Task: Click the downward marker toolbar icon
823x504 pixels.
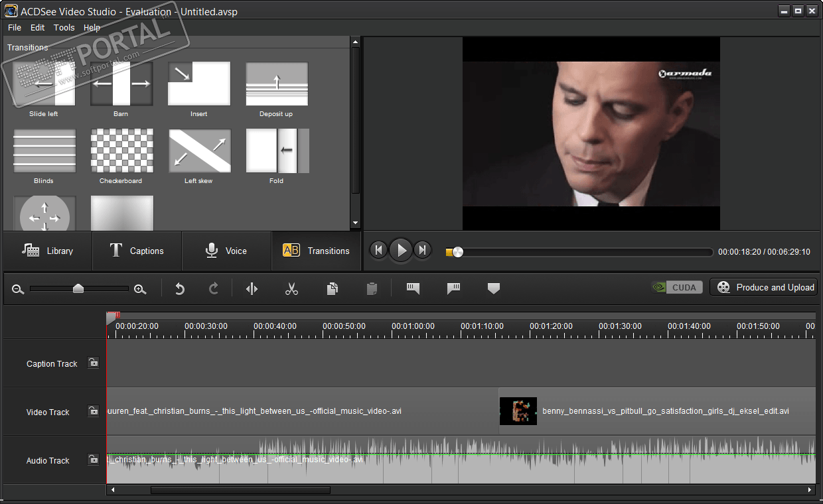Action: pos(493,288)
